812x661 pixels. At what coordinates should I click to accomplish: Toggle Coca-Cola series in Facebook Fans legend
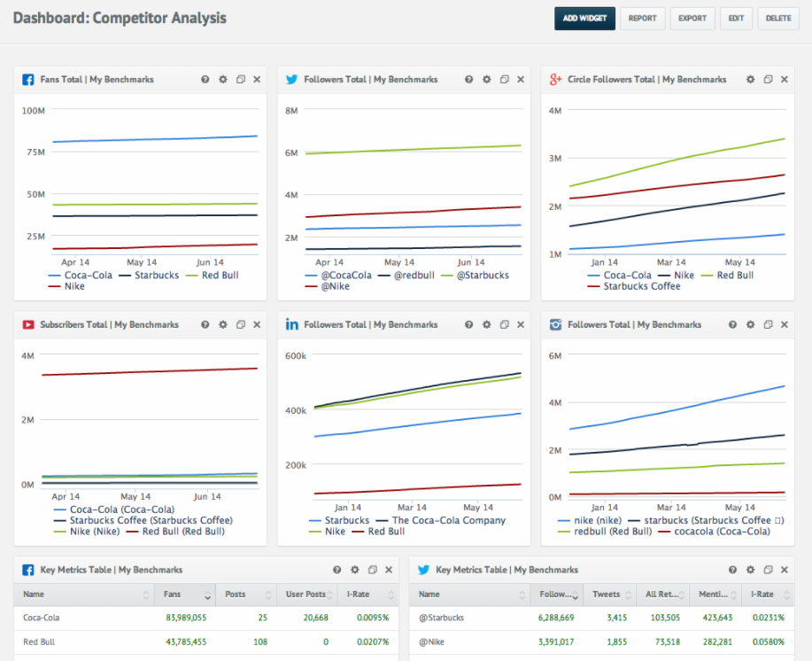click(x=81, y=275)
